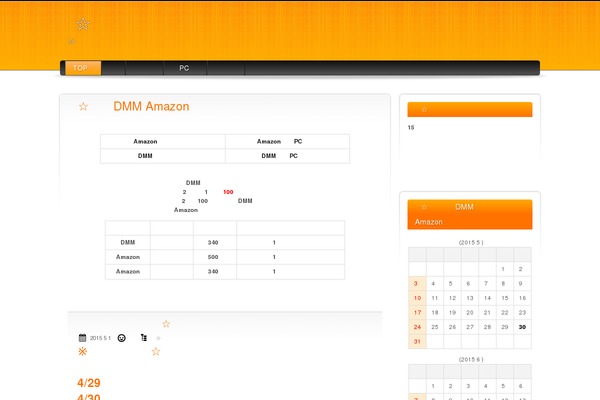This screenshot has width=600, height=400.
Task: Select day 3 in the 2015 5 calendar
Action: [416, 284]
